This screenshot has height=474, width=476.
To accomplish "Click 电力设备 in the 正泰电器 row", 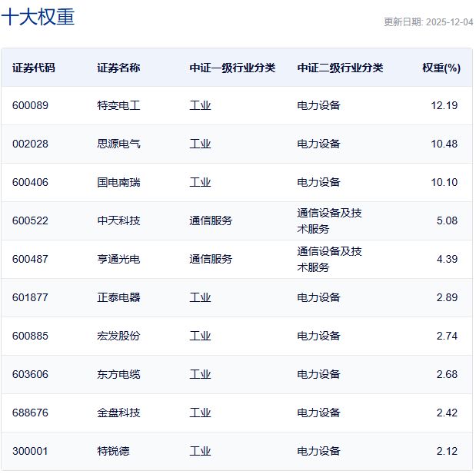I will (318, 297).
